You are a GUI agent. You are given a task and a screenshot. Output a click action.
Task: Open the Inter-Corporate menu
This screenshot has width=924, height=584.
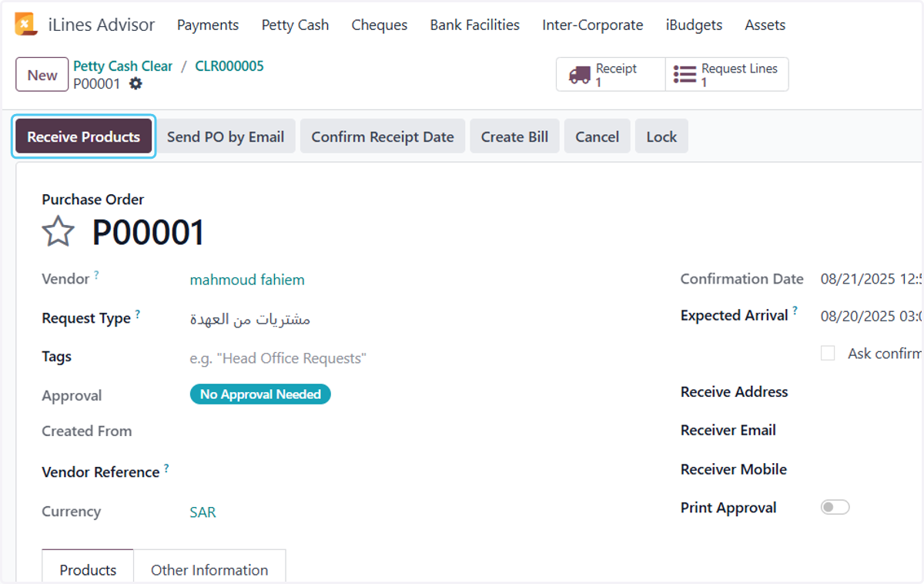tap(593, 25)
